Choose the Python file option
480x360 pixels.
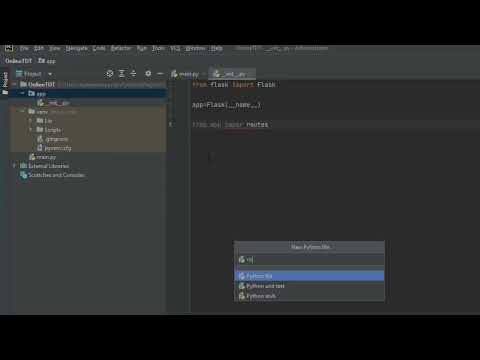pyautogui.click(x=309, y=276)
